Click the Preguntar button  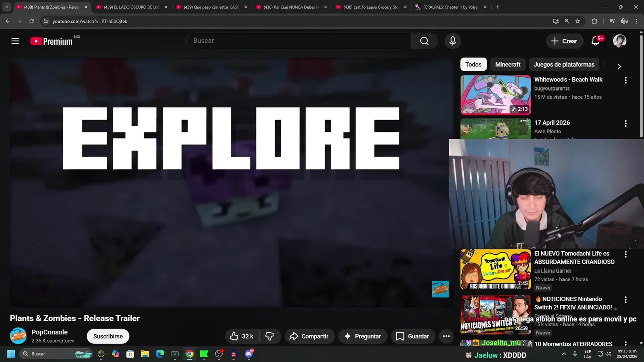pos(362,336)
